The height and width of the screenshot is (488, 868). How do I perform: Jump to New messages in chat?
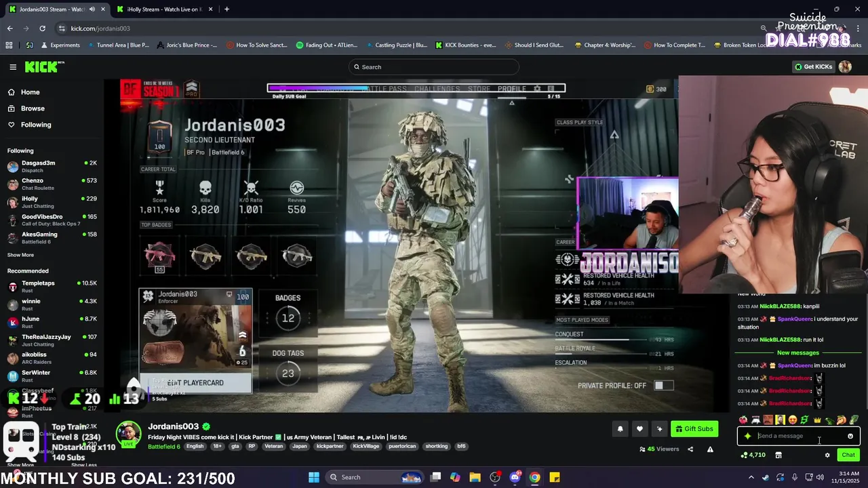click(x=797, y=352)
